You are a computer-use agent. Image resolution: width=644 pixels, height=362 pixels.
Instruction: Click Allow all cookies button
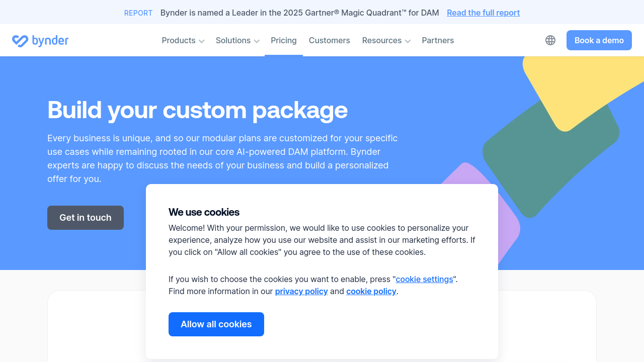216,324
